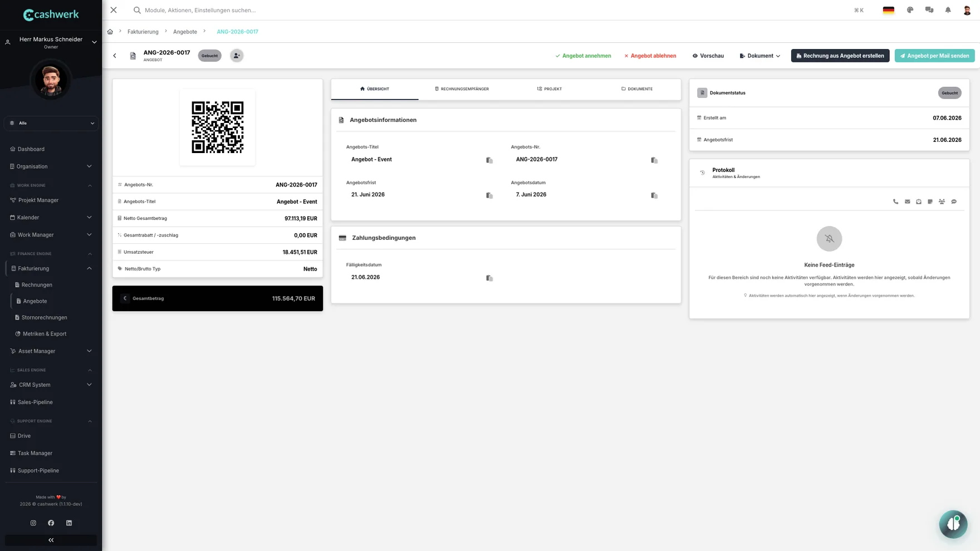Click the assign user icon next to Gebucht badge
Viewport: 980px width, 551px height.
pyautogui.click(x=237, y=56)
